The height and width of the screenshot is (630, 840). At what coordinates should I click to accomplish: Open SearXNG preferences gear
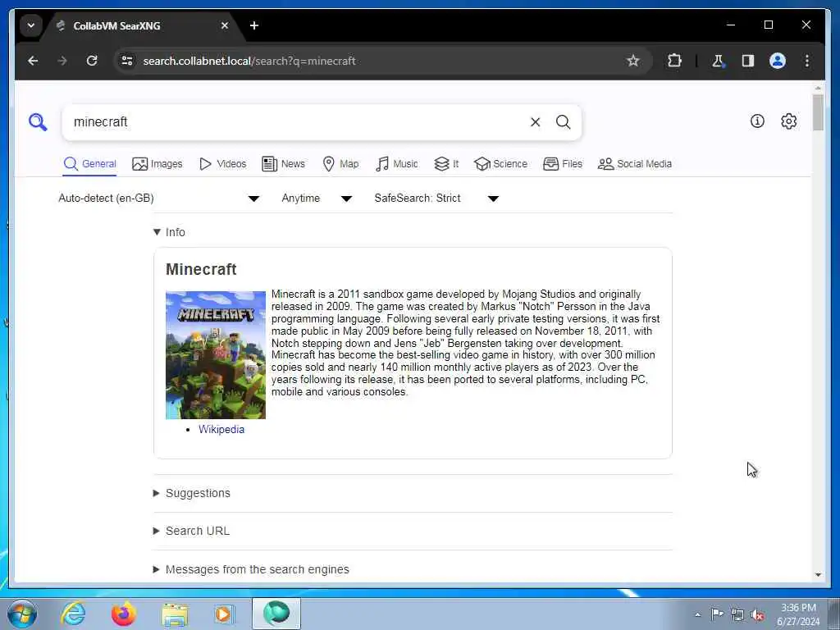[788, 121]
